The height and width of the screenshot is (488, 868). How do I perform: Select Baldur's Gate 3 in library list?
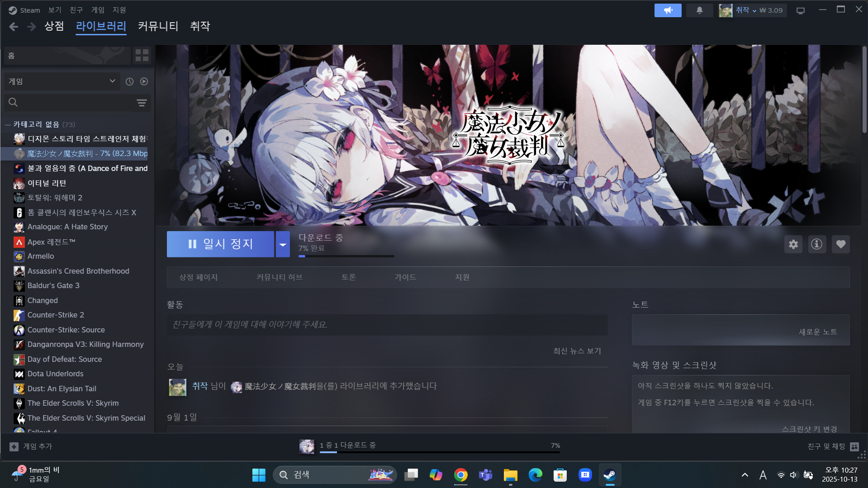coord(53,285)
